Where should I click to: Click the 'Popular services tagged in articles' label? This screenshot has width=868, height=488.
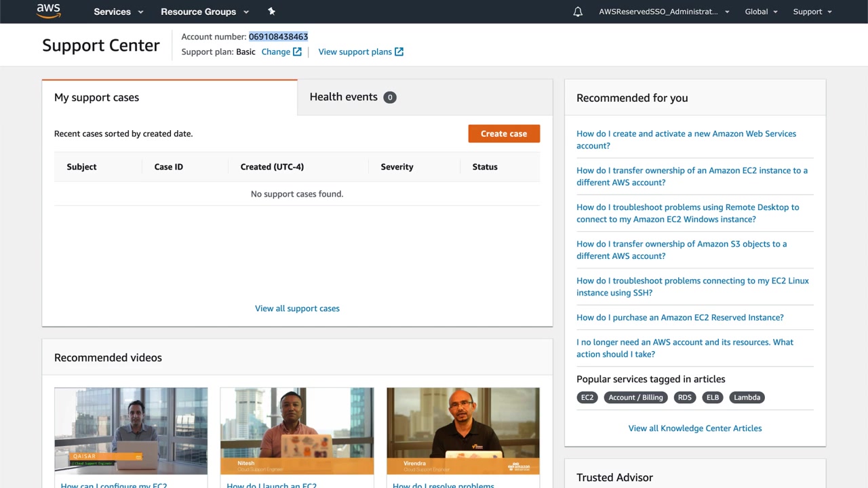pos(651,379)
